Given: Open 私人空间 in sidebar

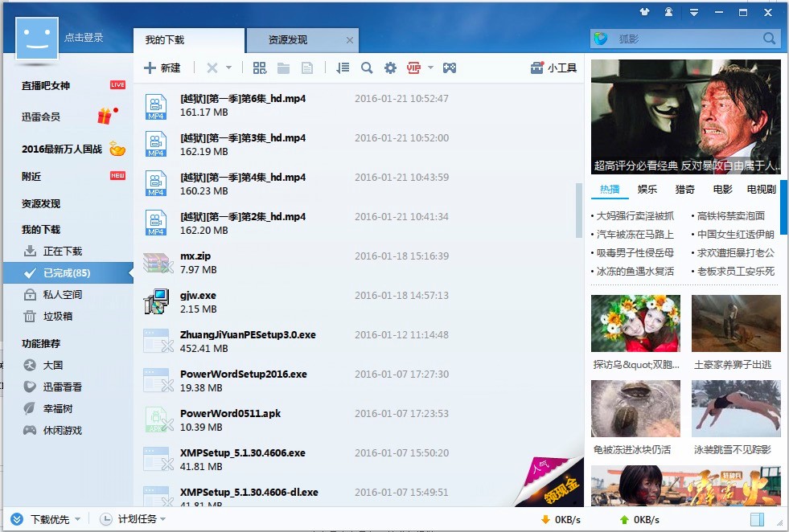Looking at the screenshot, I should [63, 294].
